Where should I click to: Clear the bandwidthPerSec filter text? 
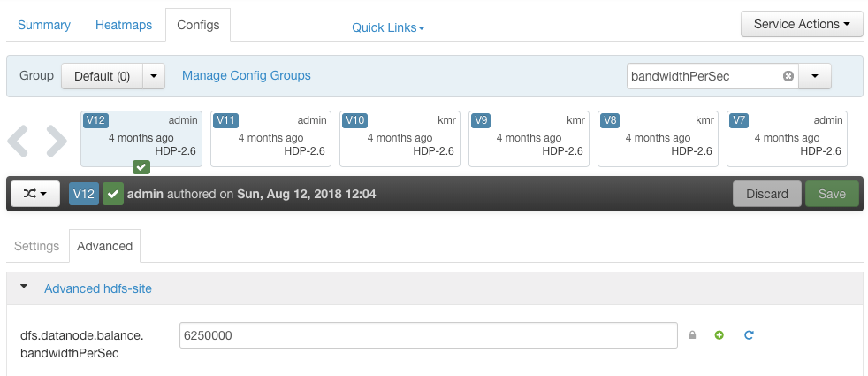click(788, 76)
